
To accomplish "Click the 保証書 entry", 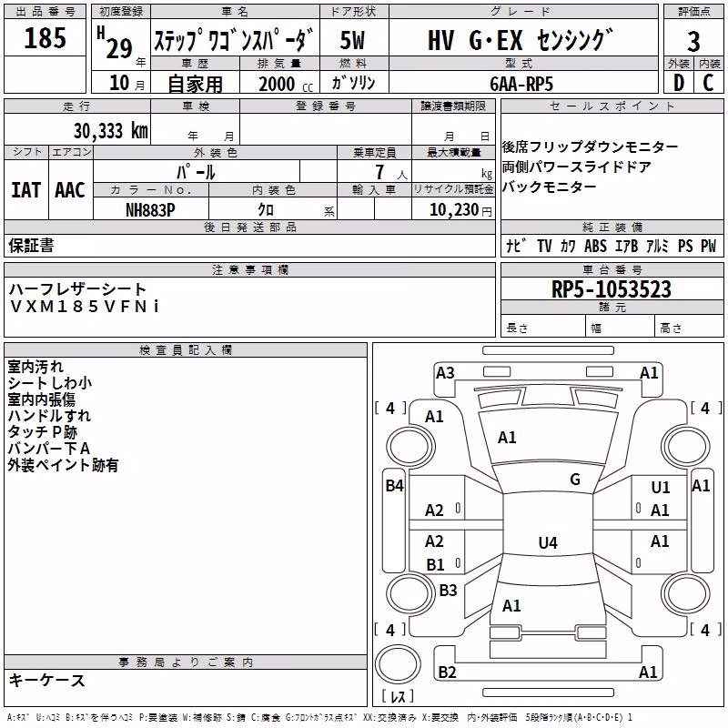I will click(31, 246).
